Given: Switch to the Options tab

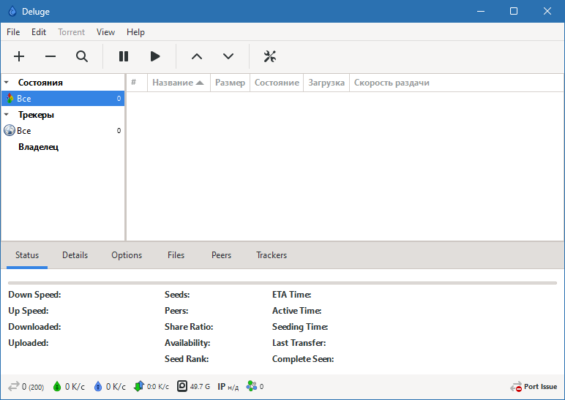Looking at the screenshot, I should point(126,255).
